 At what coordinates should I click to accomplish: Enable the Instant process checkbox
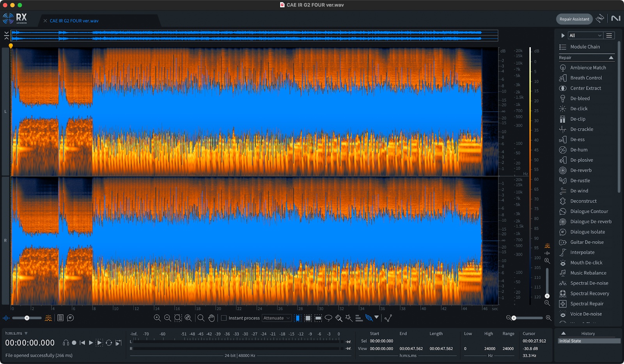pos(224,318)
